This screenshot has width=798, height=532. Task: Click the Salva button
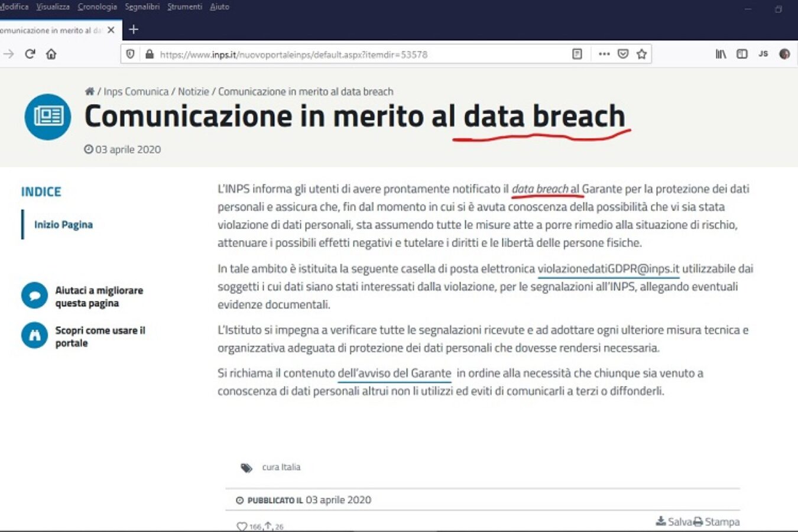tap(674, 521)
